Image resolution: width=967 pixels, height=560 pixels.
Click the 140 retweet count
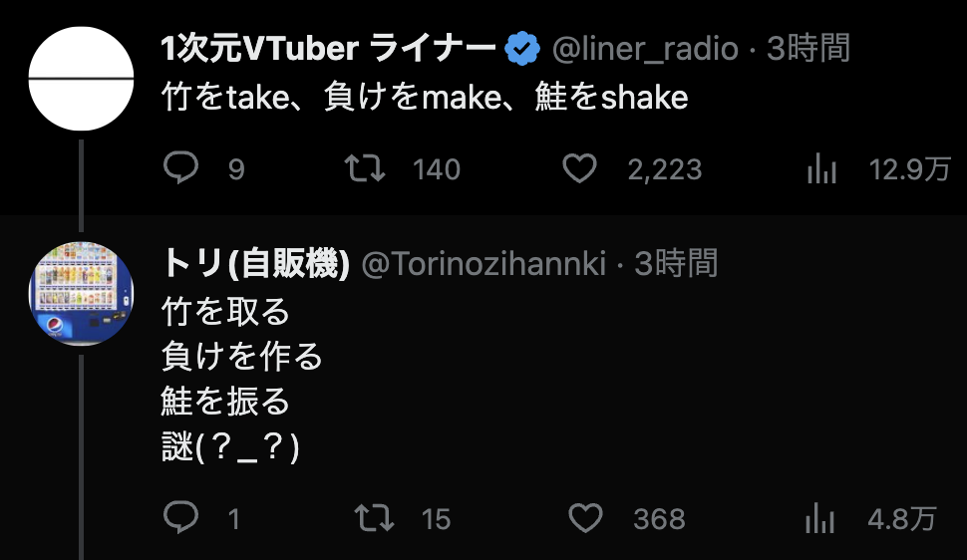[x=436, y=169]
